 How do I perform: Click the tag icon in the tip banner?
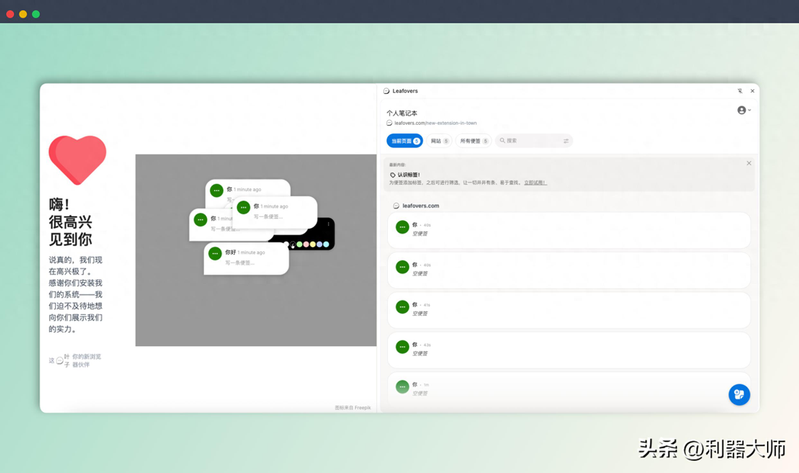[393, 175]
